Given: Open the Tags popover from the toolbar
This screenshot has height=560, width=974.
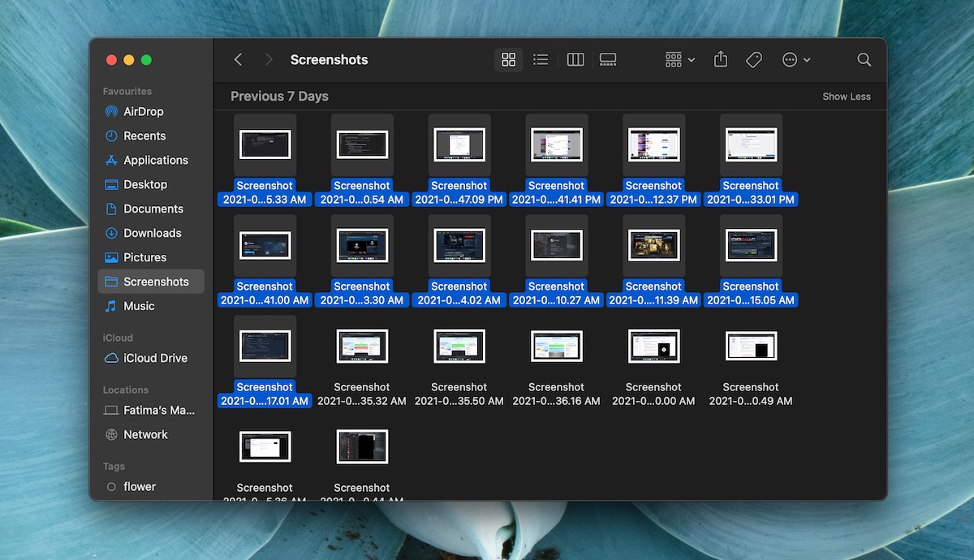Looking at the screenshot, I should [x=753, y=59].
